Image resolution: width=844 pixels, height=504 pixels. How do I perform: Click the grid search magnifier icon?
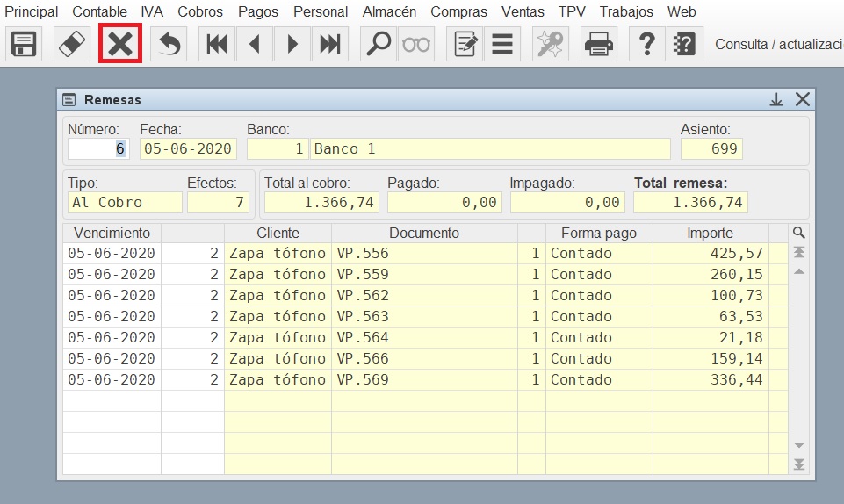[798, 233]
